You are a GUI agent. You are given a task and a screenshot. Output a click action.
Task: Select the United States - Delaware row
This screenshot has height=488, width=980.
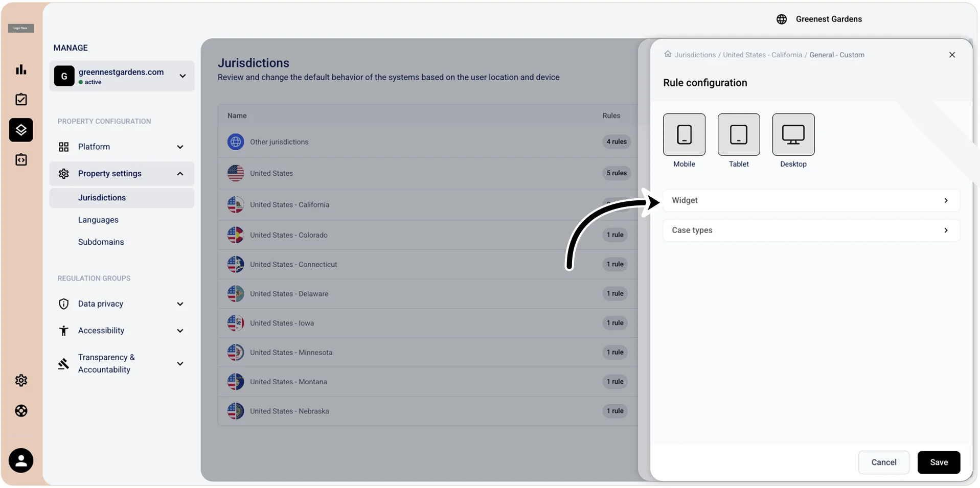click(428, 294)
